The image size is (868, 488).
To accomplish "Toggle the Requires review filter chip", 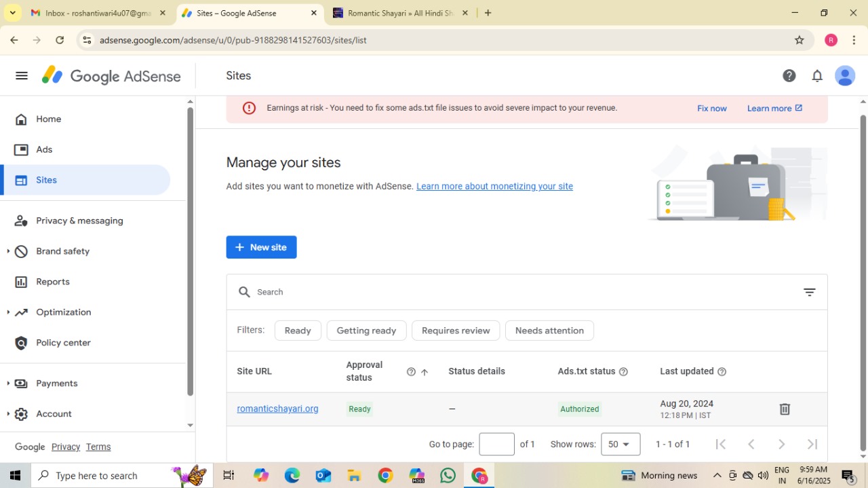I will [x=456, y=331].
